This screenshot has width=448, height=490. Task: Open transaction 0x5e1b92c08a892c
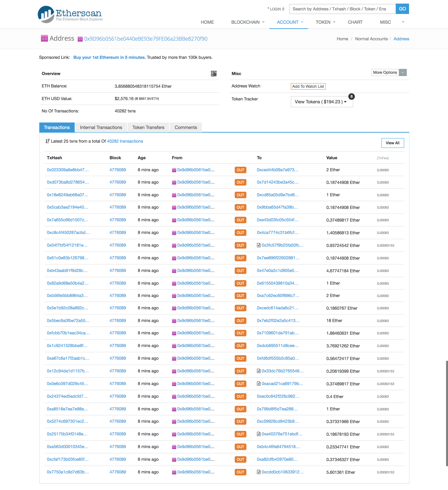tap(68, 308)
